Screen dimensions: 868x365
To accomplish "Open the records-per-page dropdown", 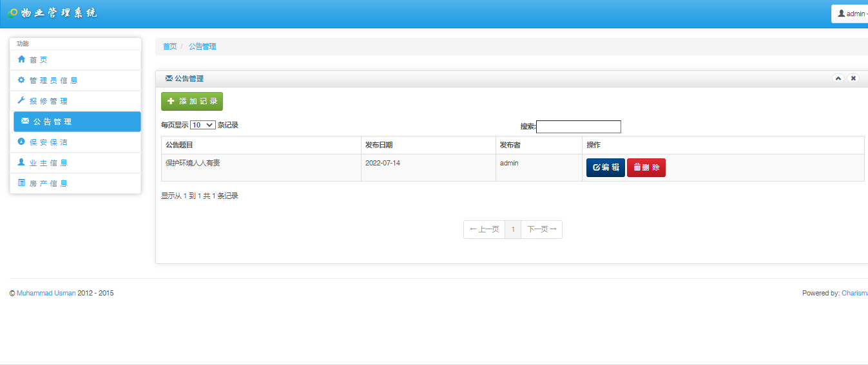I will coord(203,126).
